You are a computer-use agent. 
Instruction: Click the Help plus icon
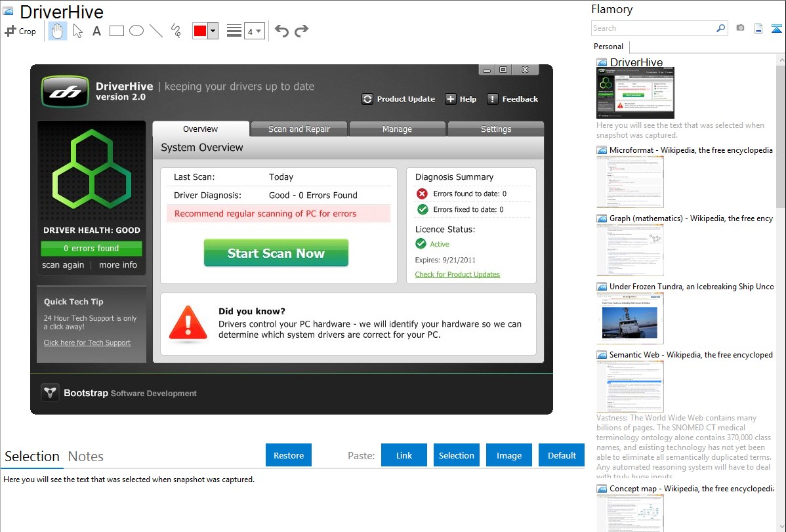tap(451, 99)
